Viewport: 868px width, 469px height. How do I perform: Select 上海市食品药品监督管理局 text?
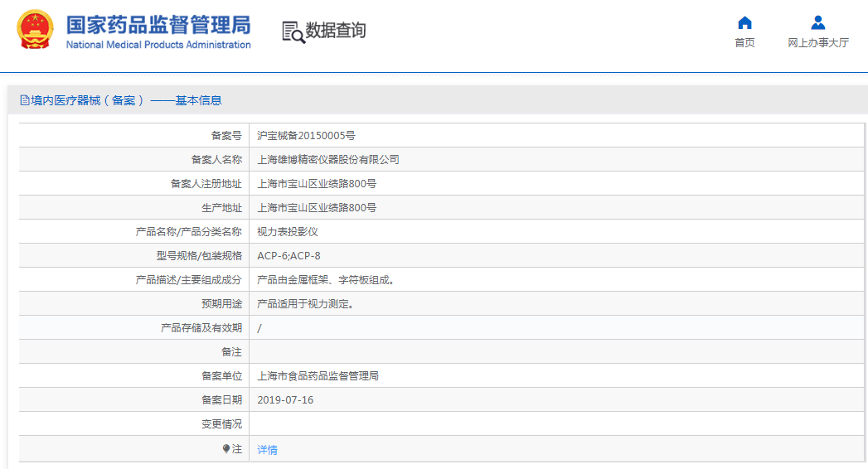318,376
